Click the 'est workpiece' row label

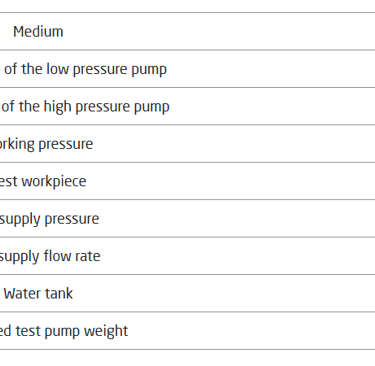click(x=43, y=182)
